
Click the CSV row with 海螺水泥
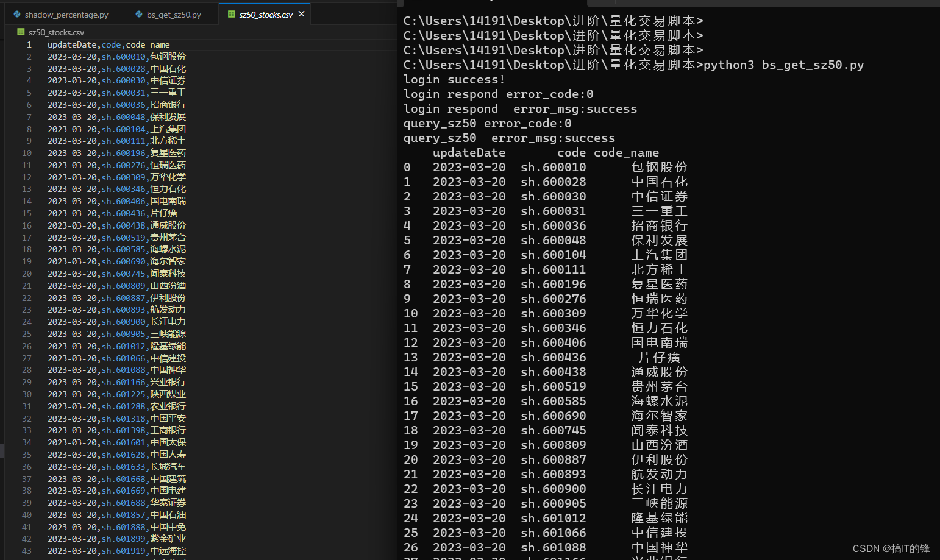(116, 249)
